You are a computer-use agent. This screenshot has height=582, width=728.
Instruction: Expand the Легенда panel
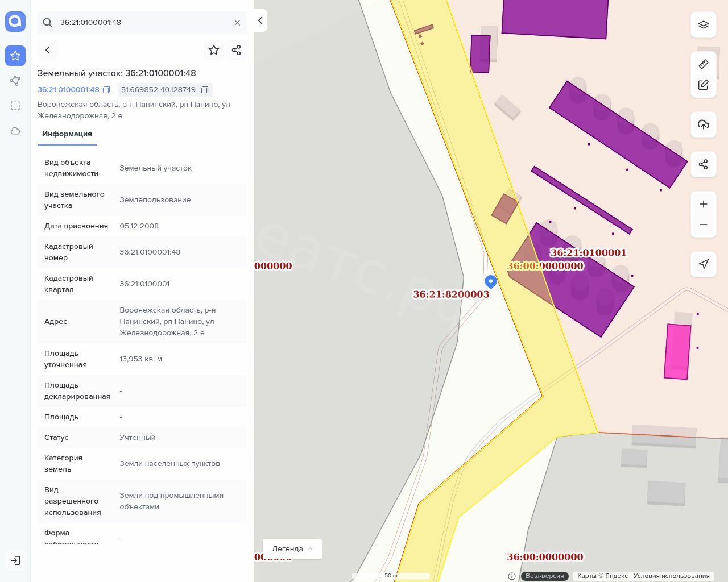pyautogui.click(x=292, y=549)
